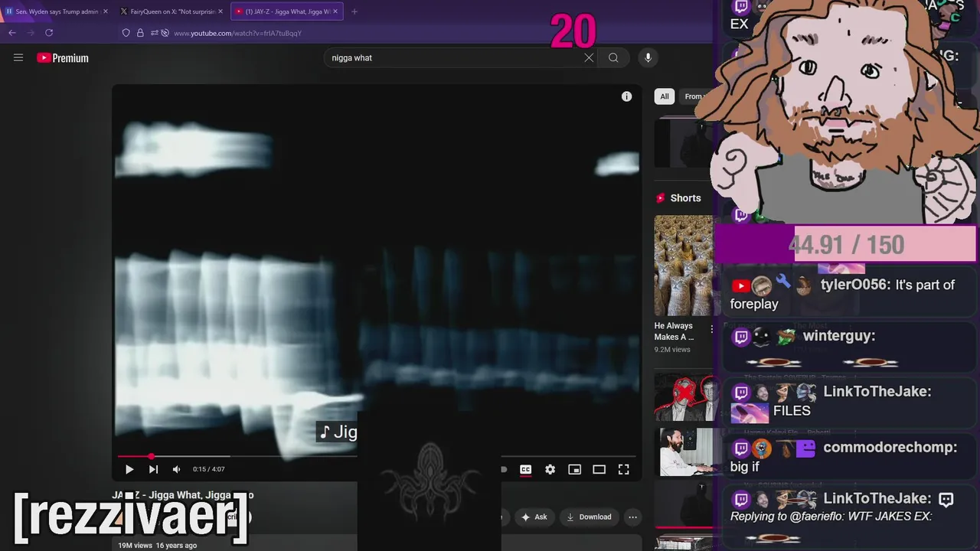Go to YouTube Premium home logo
980x551 pixels.
63,58
